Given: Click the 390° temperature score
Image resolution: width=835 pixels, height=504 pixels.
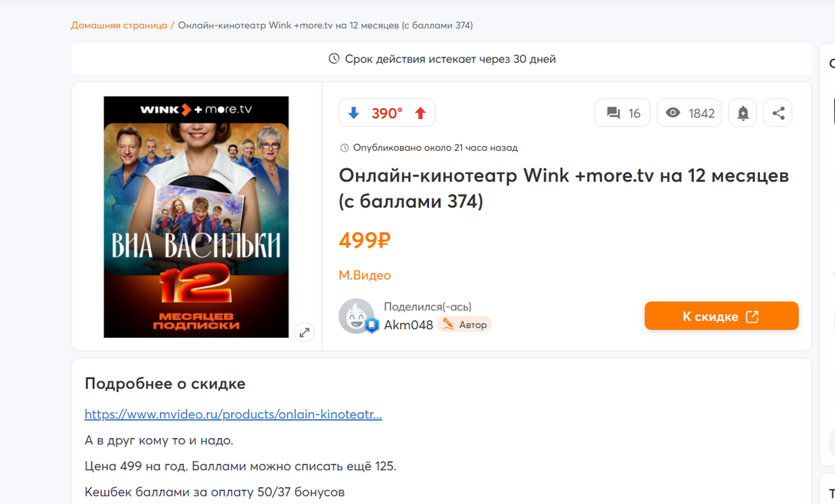Looking at the screenshot, I should tap(387, 113).
